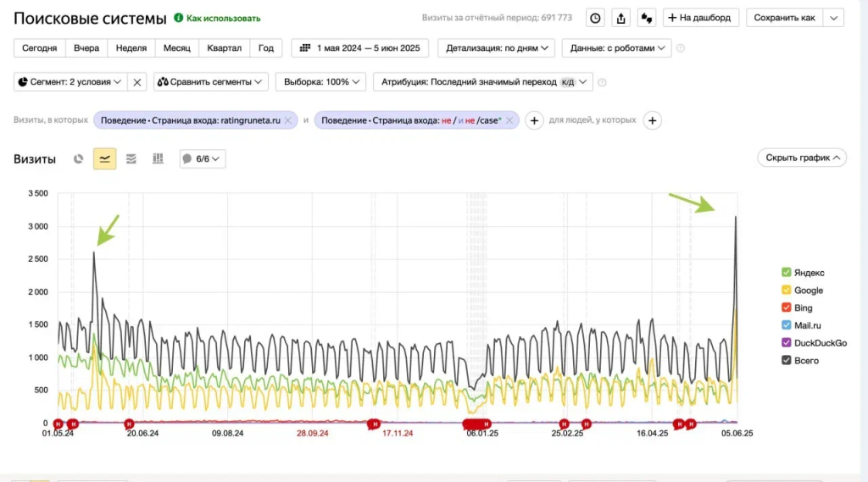The image size is (868, 482).
Task: Click the export report icon
Action: click(x=621, y=18)
